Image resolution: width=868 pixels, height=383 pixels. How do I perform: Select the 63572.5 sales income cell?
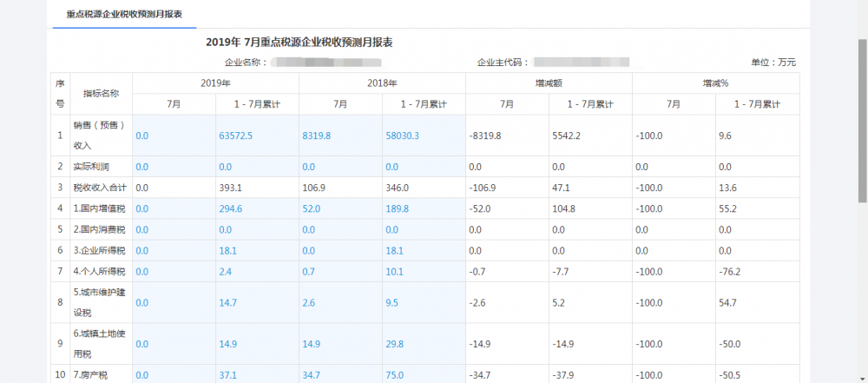pos(235,135)
